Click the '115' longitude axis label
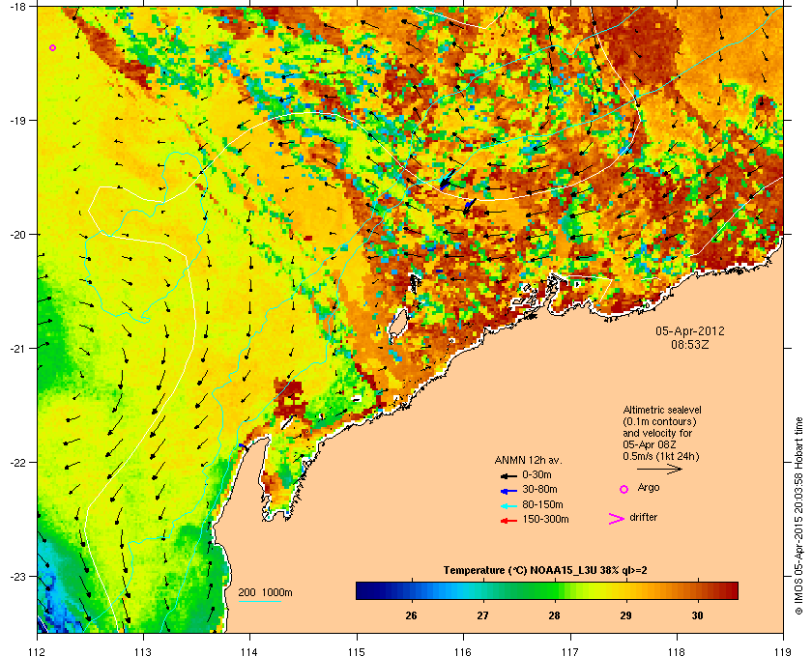The height and width of the screenshot is (657, 812). pos(357,651)
